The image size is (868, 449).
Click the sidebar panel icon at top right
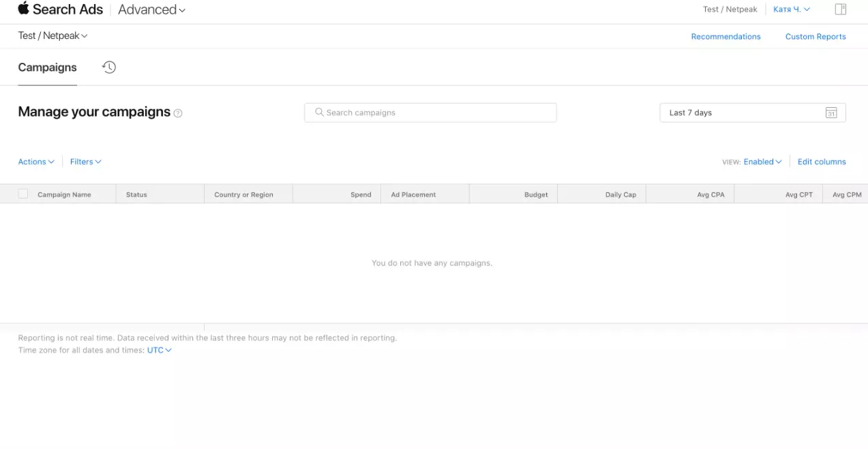(x=841, y=9)
